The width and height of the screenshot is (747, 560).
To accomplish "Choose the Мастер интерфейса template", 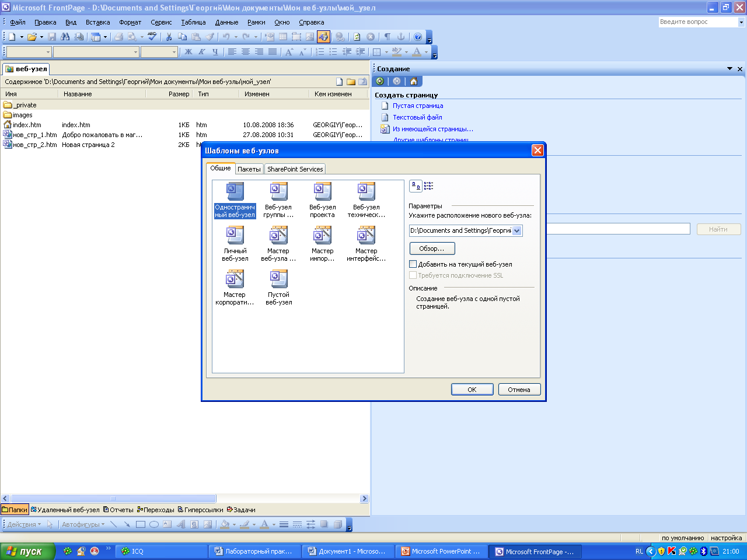I will pyautogui.click(x=366, y=244).
